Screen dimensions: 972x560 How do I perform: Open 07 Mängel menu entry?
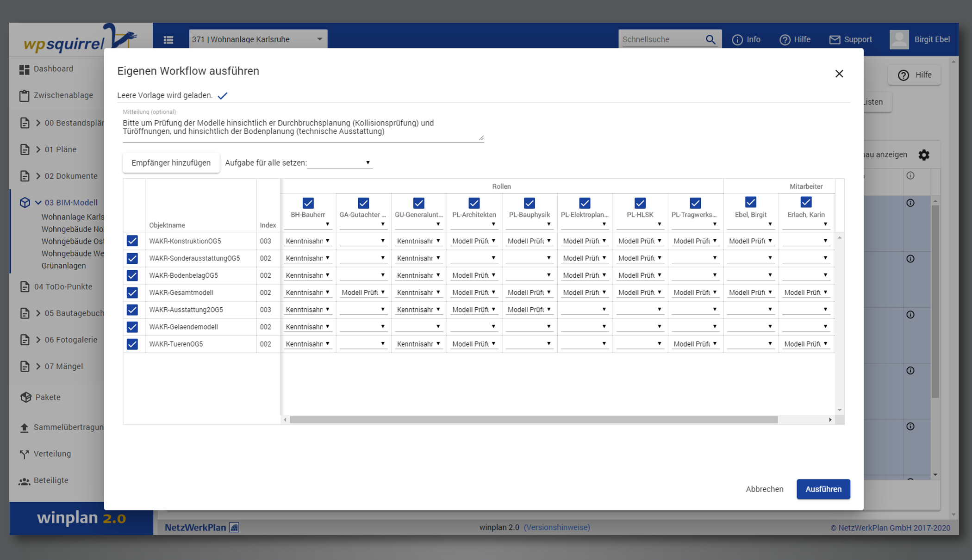point(64,367)
